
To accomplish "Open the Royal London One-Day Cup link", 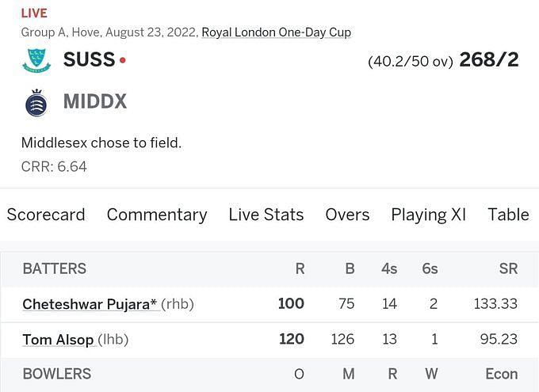I will point(277,32).
